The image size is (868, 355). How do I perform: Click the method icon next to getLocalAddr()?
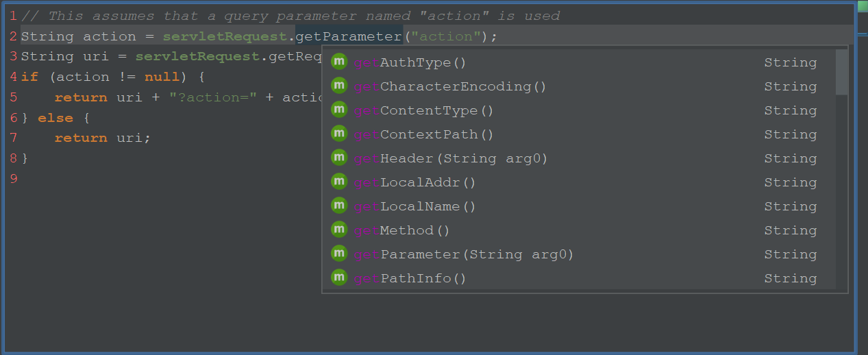[x=339, y=182]
